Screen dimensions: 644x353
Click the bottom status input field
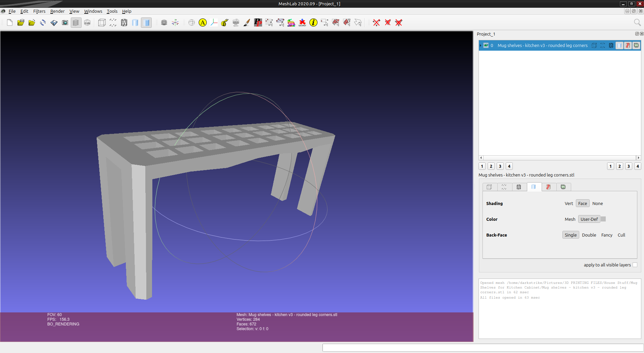483,348
